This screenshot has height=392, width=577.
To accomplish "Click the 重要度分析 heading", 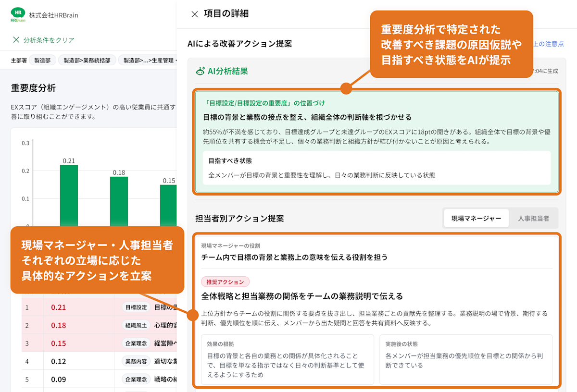I will [34, 88].
